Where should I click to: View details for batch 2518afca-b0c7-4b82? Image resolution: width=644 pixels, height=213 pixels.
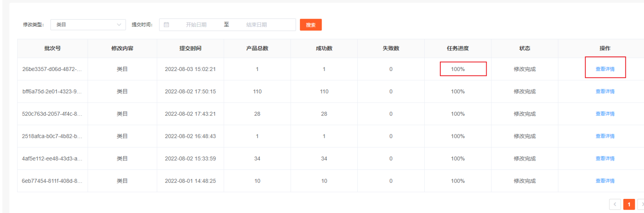(605, 136)
